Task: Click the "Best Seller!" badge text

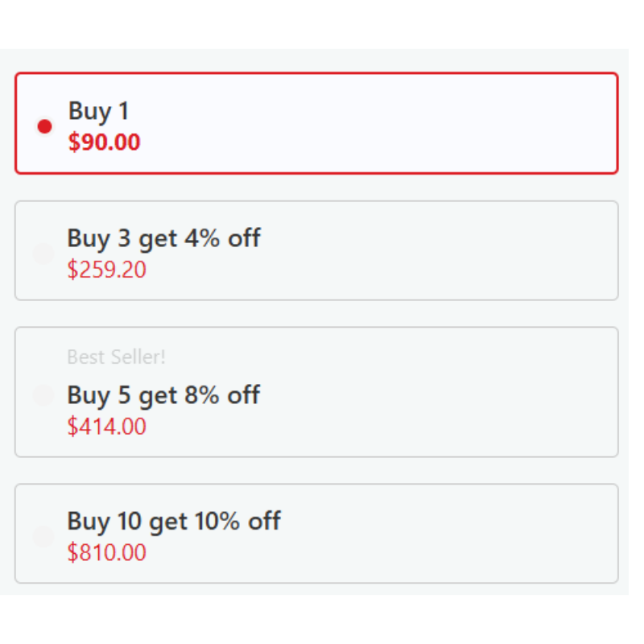Action: 116,357
